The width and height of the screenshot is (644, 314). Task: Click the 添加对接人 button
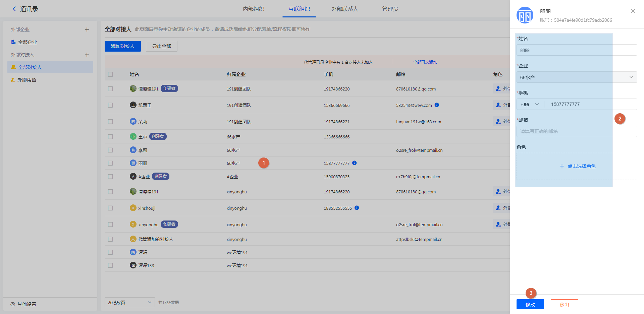122,46
